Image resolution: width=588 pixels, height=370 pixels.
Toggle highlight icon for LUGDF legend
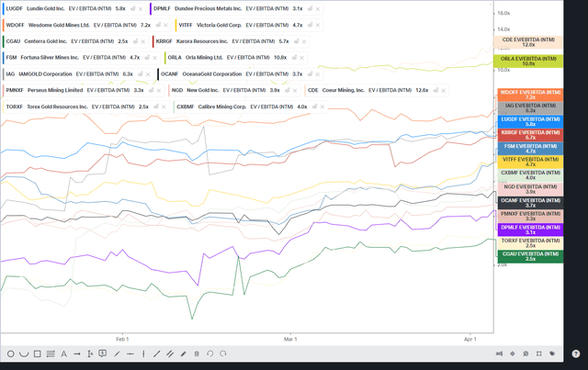(x=132, y=8)
